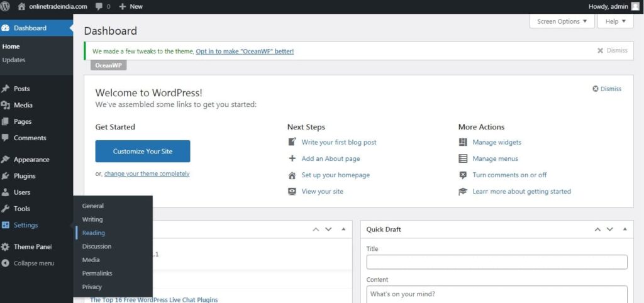Click the pencil icon for first blog post
Viewport: 644px width, 303px height.
292,141
